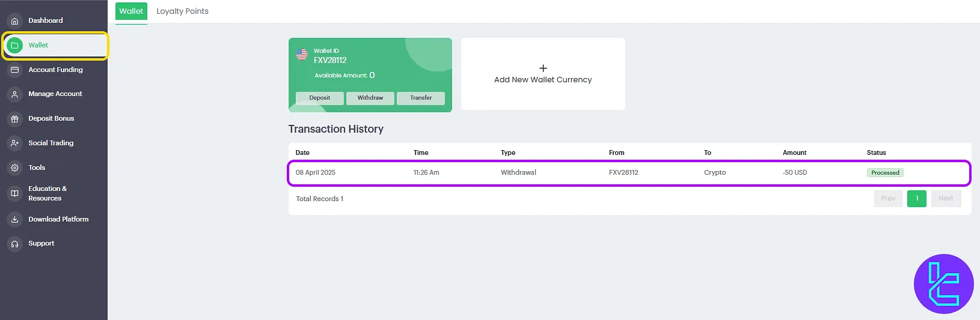The width and height of the screenshot is (980, 320).
Task: Open the Tools menu label
Action: (37, 168)
